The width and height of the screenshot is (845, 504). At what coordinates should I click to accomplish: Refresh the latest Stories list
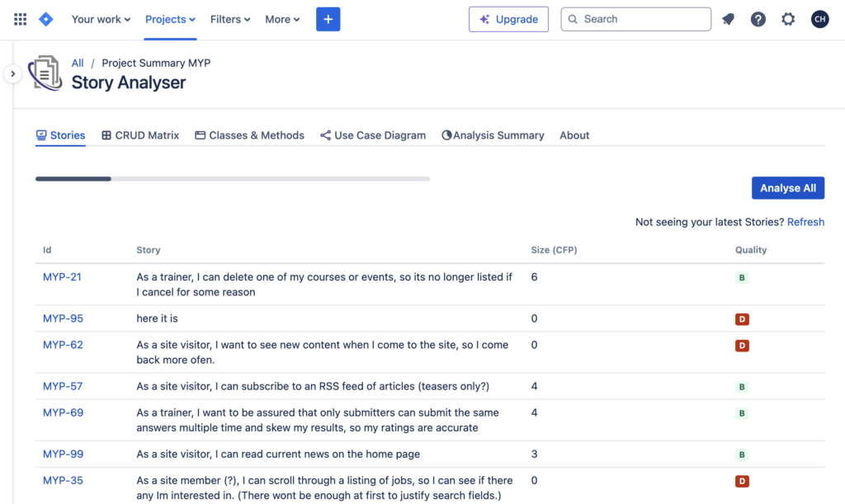[x=805, y=221]
